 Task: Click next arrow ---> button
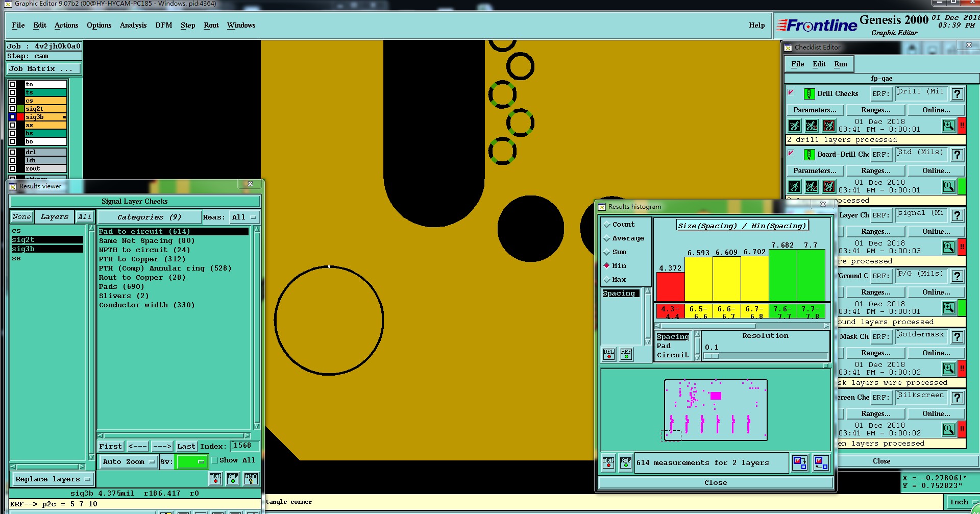[x=162, y=447]
